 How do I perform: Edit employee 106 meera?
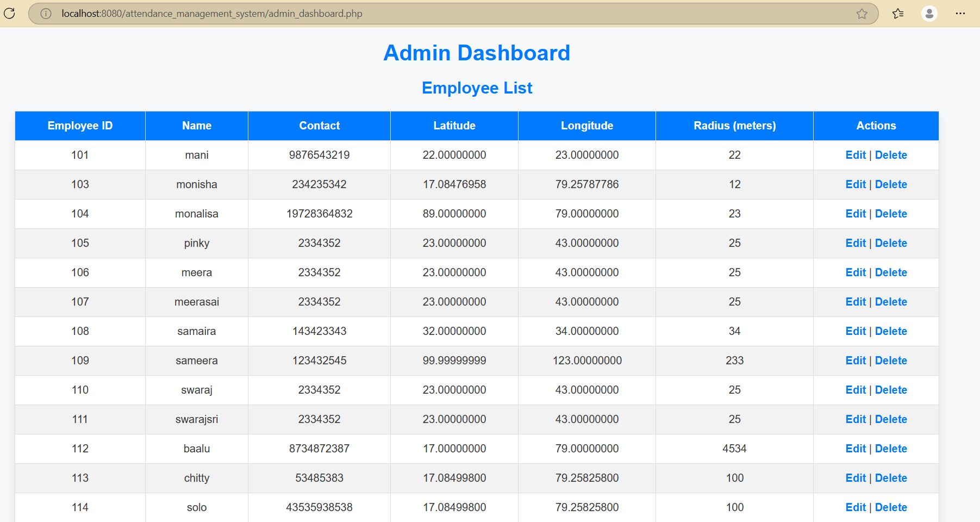coord(856,272)
